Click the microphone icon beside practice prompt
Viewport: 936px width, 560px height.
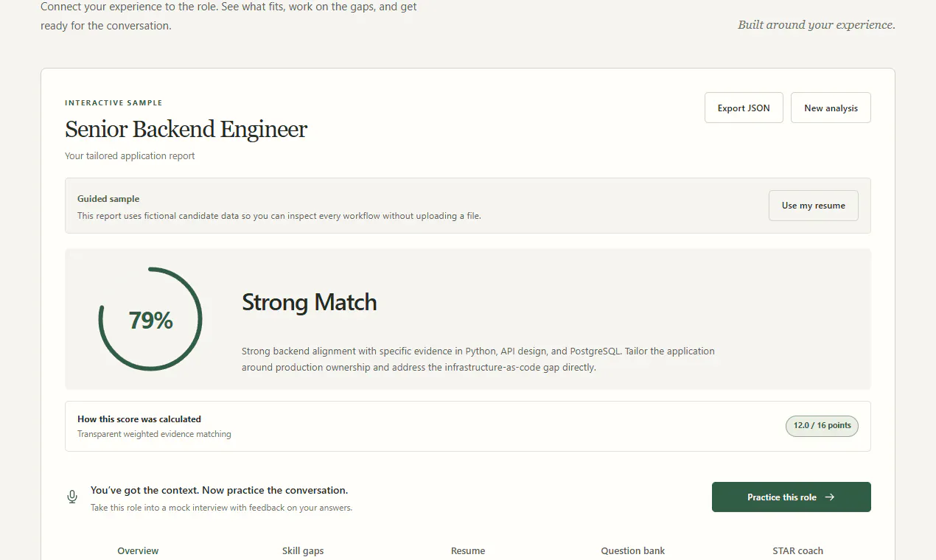[72, 497]
